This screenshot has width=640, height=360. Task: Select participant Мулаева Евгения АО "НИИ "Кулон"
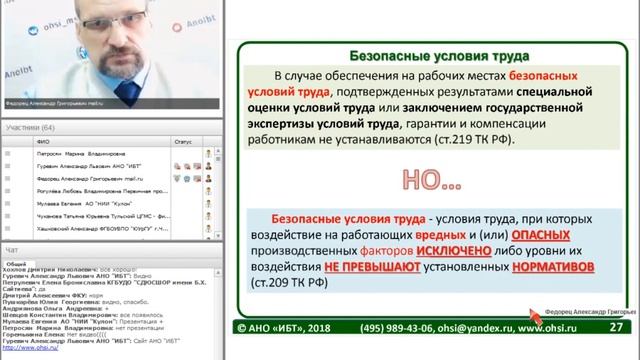[x=84, y=204]
